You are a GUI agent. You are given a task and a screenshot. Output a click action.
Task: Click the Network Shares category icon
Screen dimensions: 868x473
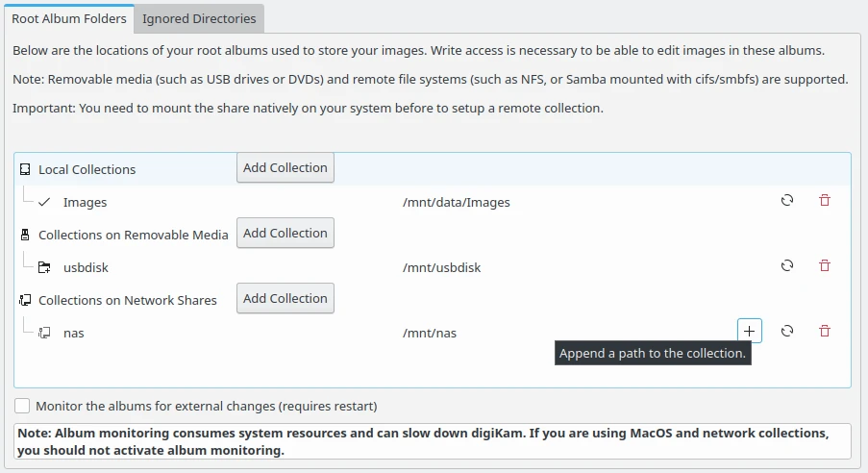click(x=25, y=300)
